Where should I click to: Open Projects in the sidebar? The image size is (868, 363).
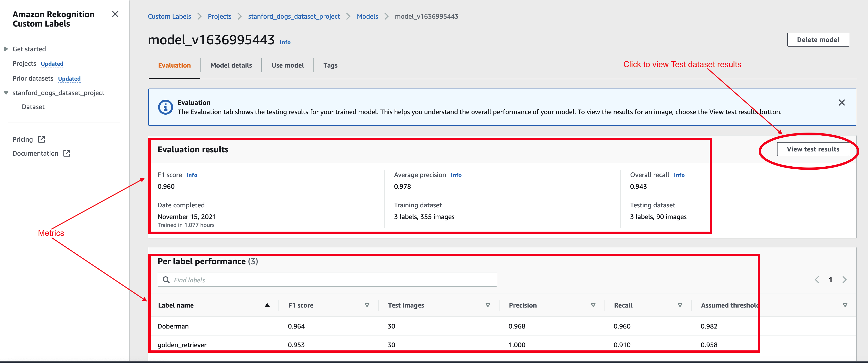coord(24,64)
